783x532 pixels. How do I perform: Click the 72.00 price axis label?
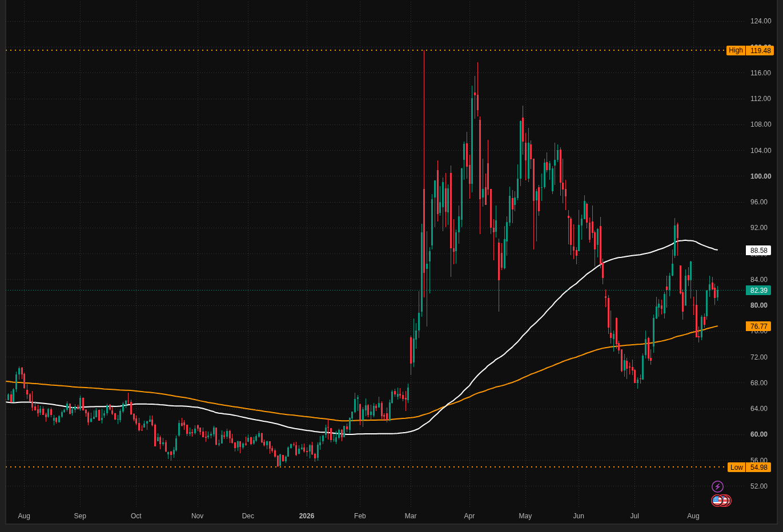(759, 357)
